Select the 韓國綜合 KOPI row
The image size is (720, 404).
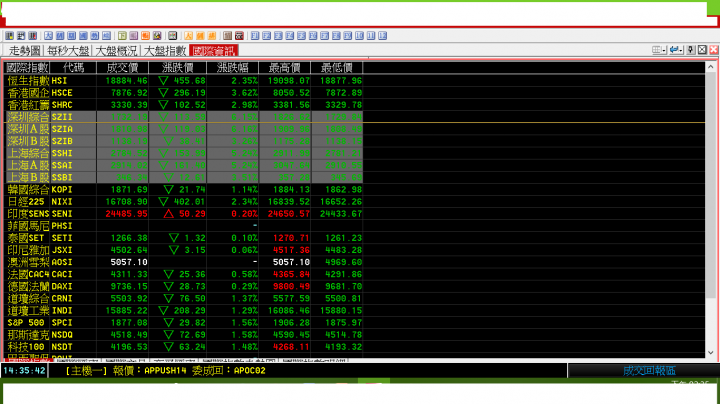[184, 190]
